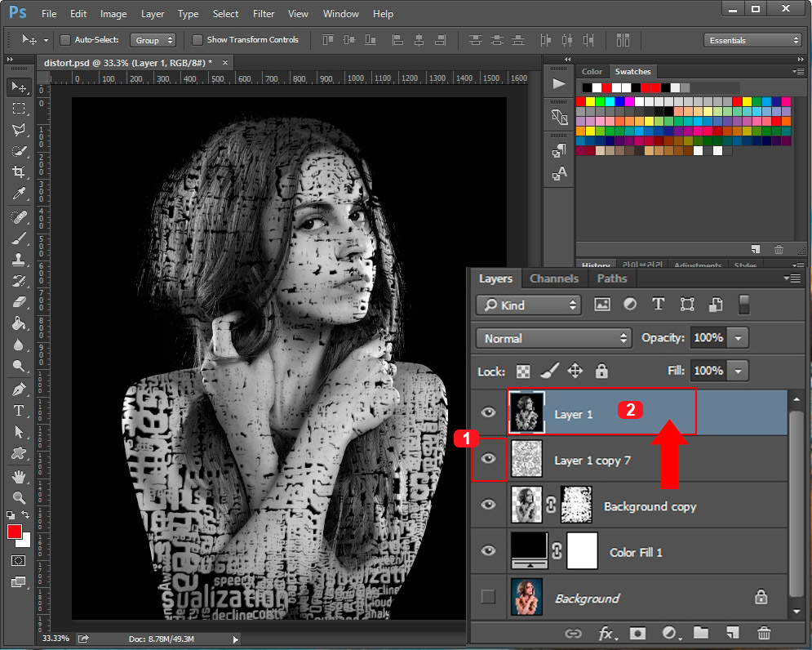Viewport: 812px width, 650px height.
Task: Open the Layer menu
Action: point(153,14)
